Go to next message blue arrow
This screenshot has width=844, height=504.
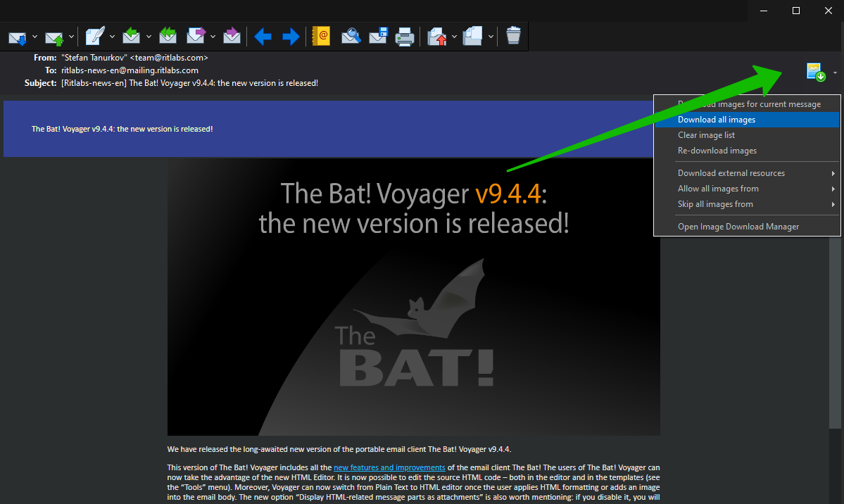tap(291, 37)
